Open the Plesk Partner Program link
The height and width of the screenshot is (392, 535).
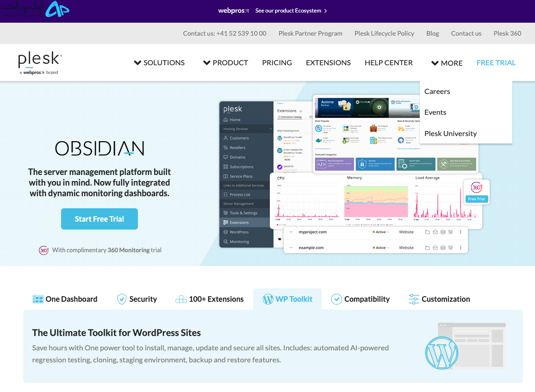tap(310, 33)
